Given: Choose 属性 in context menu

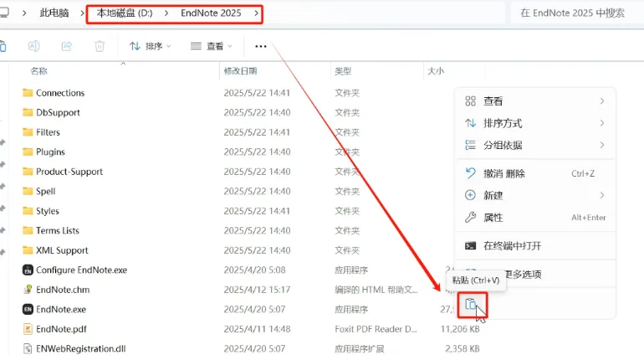Looking at the screenshot, I should pos(535,217).
